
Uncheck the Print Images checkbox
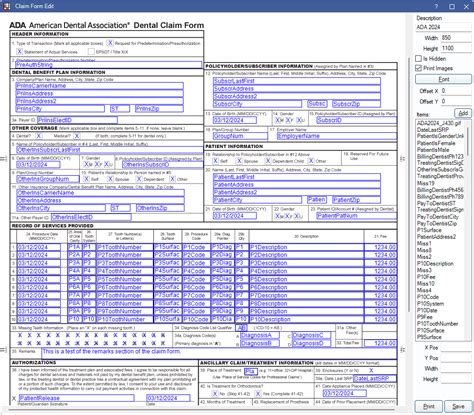tap(418, 68)
